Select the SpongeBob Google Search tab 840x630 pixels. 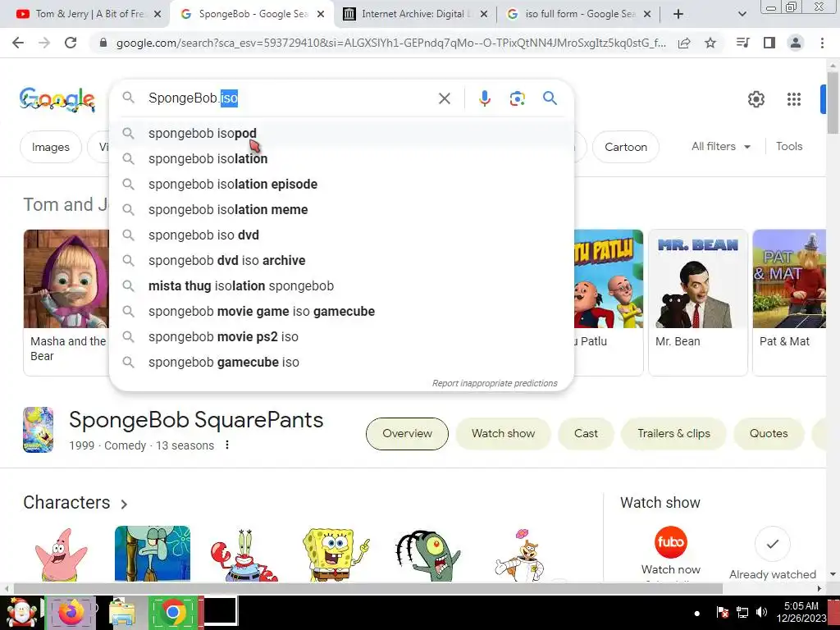coord(252,14)
